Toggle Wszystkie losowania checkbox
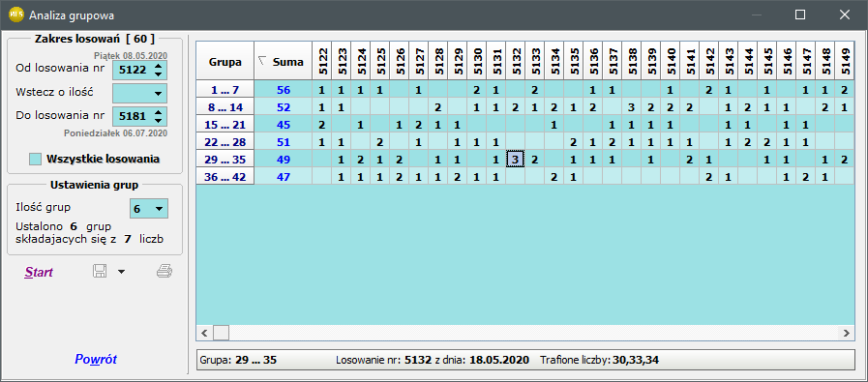 35,160
